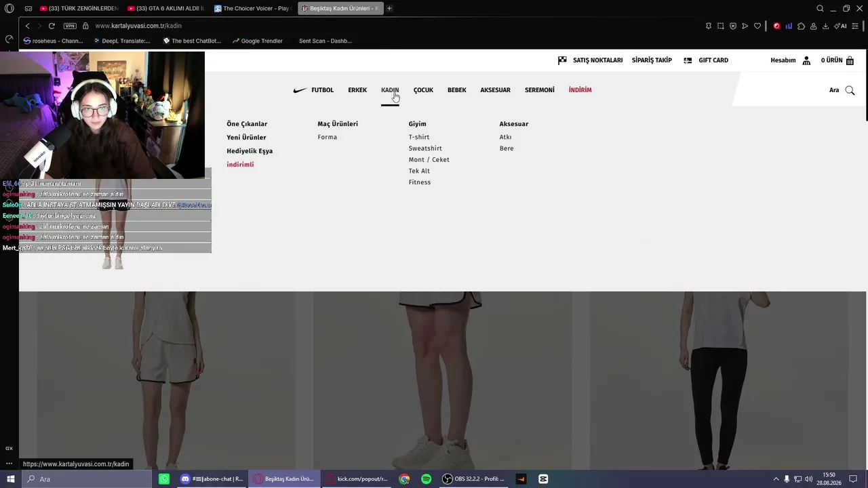Viewport: 868px width, 488px height.
Task: Open the downloads icon
Action: click(826, 26)
